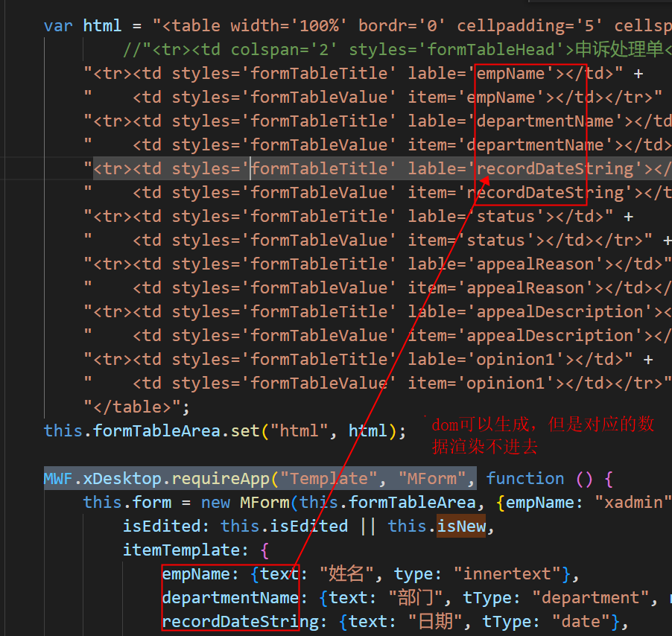Click the 'isEdited:' property key
This screenshot has width=672, height=636.
[166, 526]
